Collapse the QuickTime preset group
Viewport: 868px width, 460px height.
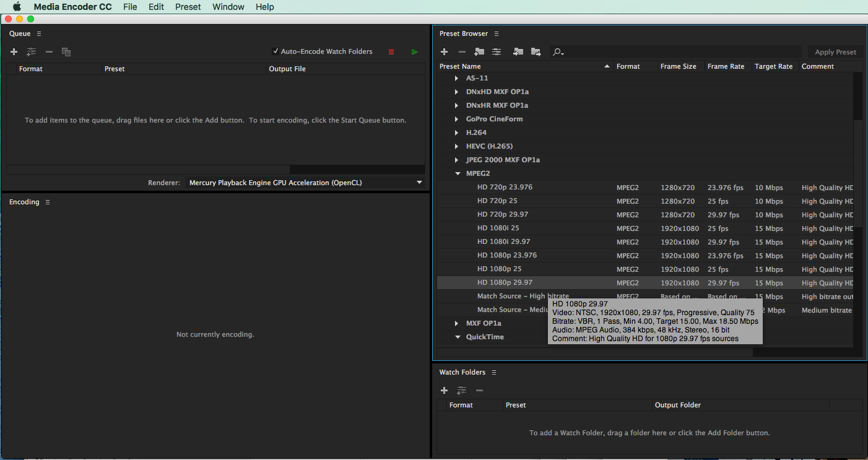(457, 337)
